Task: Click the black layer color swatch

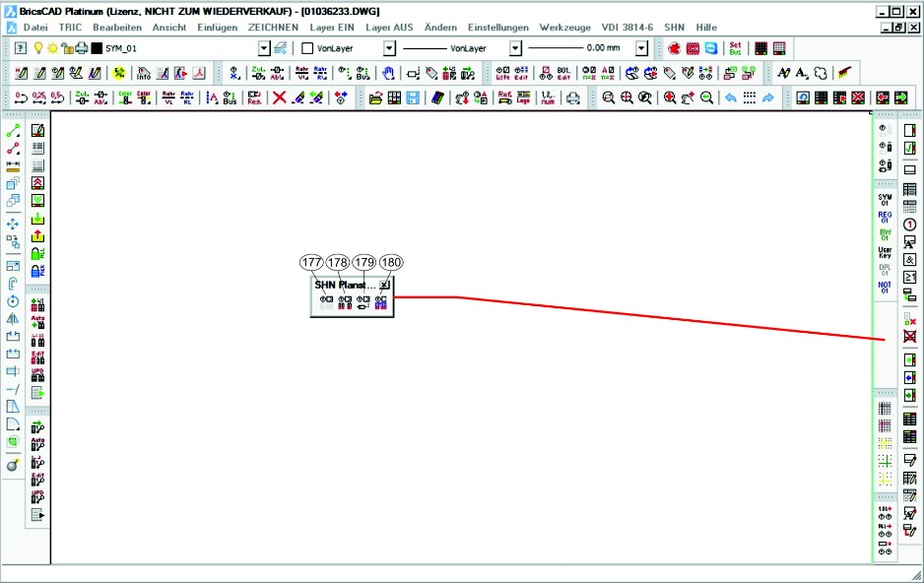Action: tap(97, 48)
